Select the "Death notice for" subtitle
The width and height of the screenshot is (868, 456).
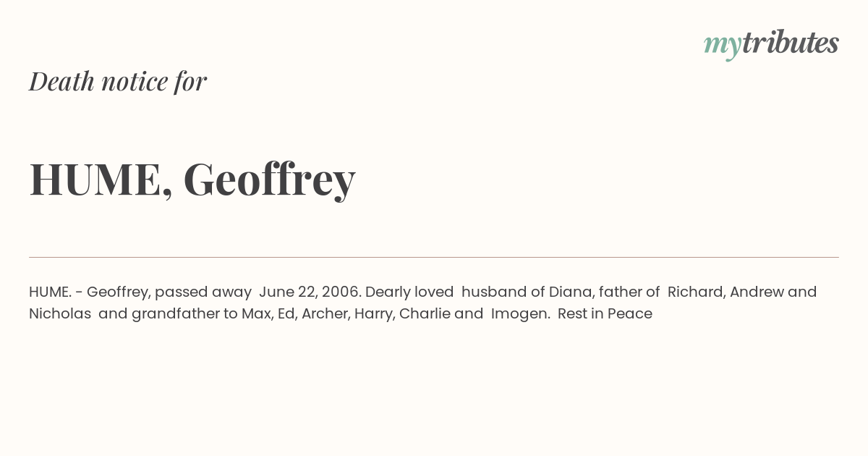point(118,81)
